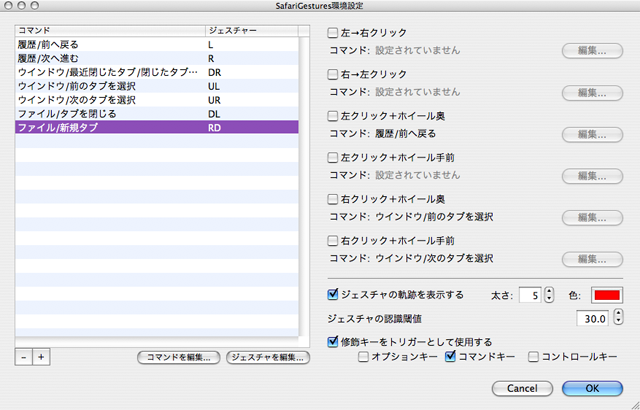Remove gesture with the minus button
Viewport: 640px width, 410px height.
pos(24,357)
